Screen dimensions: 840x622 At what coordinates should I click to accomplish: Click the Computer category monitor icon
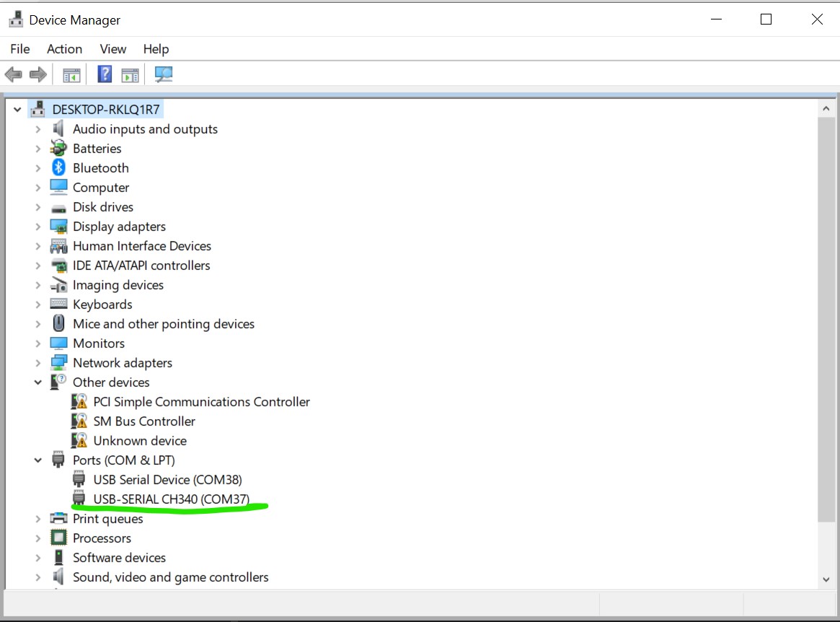tap(58, 187)
